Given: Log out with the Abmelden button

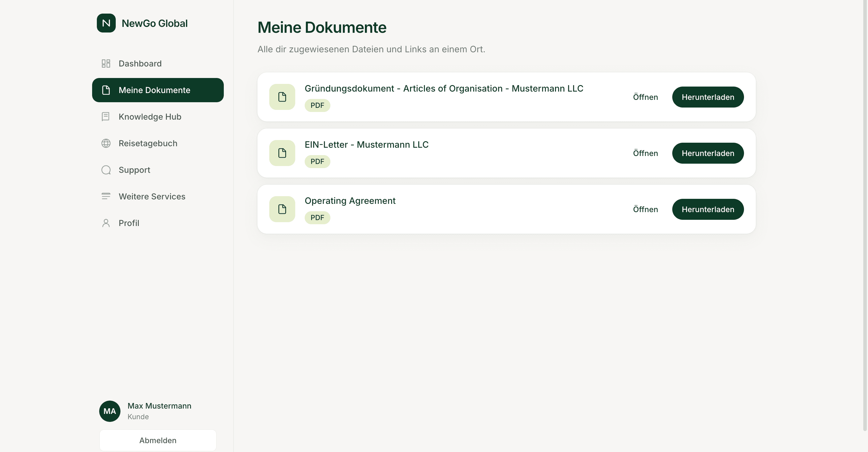Looking at the screenshot, I should 158,440.
